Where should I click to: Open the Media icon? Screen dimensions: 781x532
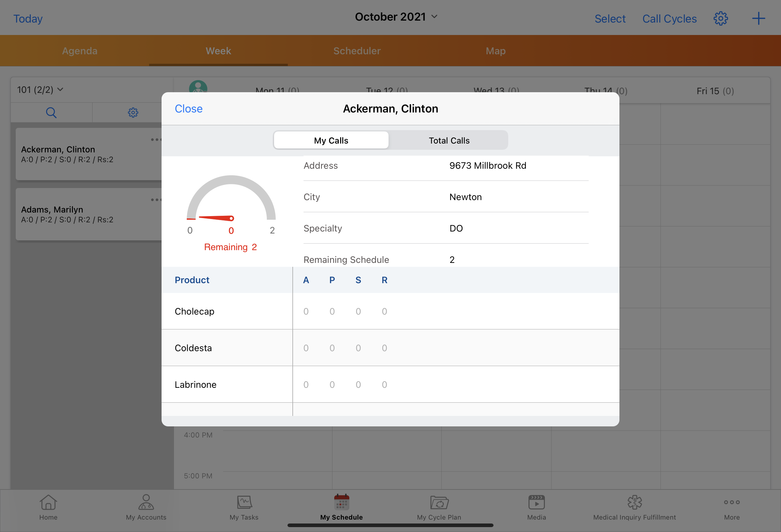536,503
